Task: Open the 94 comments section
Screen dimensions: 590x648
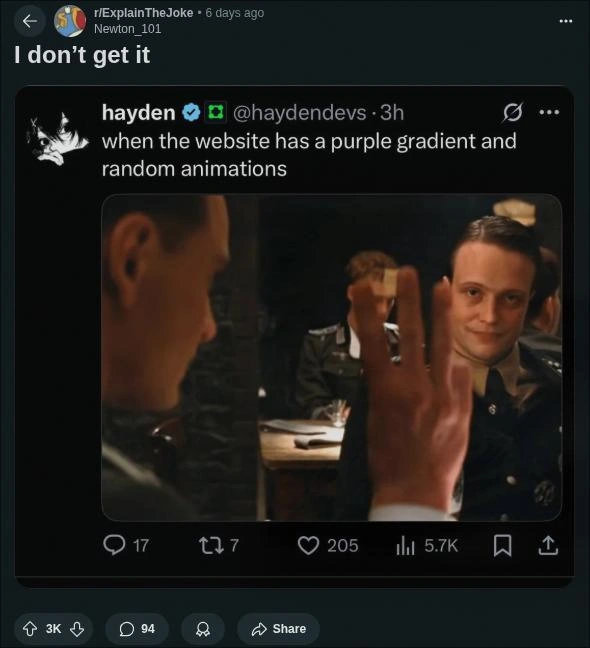Action: tap(137, 629)
